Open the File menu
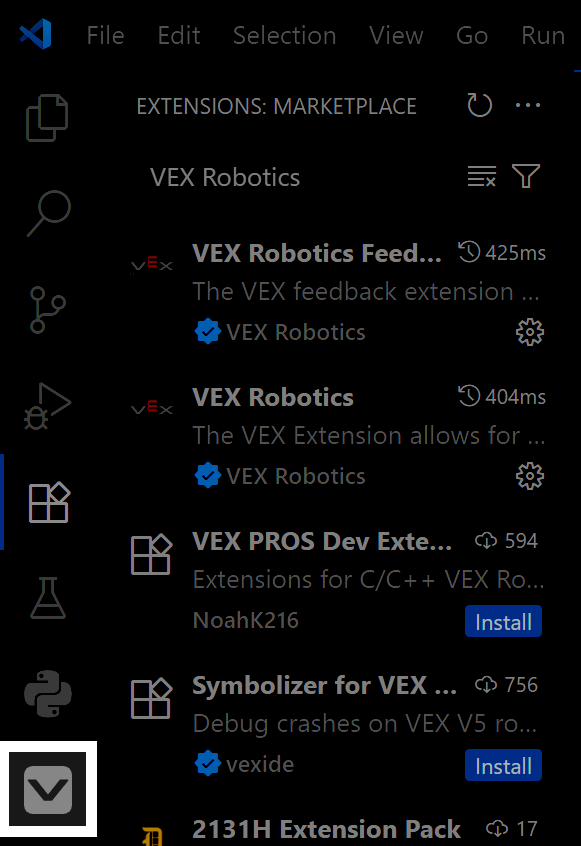Image resolution: width=581 pixels, height=846 pixels. point(104,35)
